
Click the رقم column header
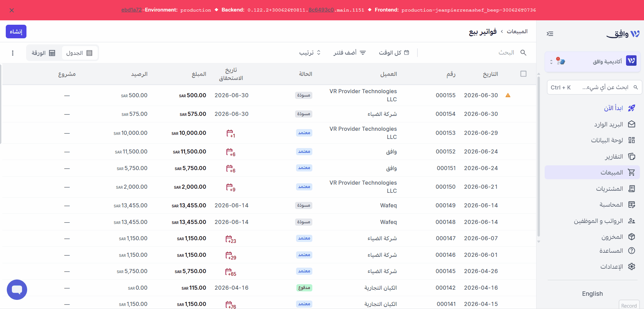tap(451, 74)
